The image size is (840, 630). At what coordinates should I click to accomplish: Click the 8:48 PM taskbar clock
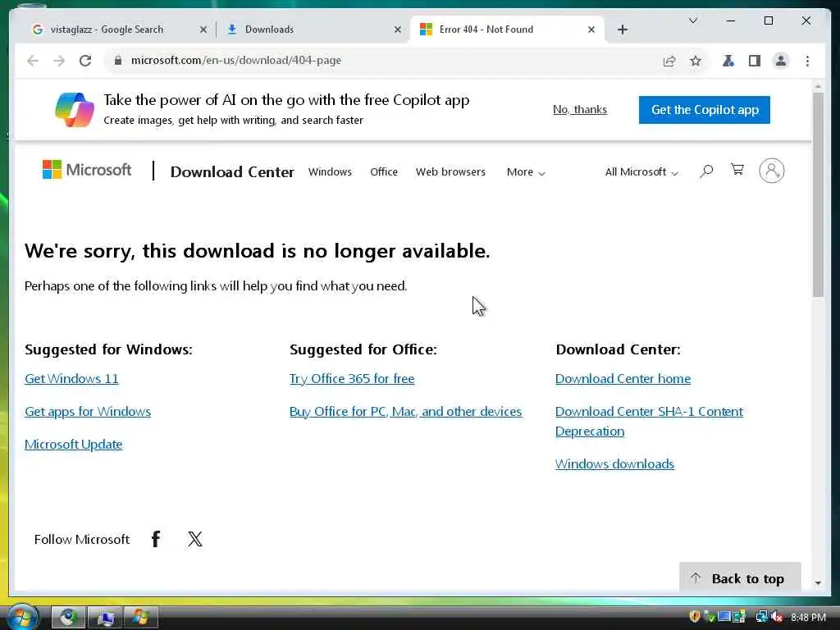click(808, 618)
